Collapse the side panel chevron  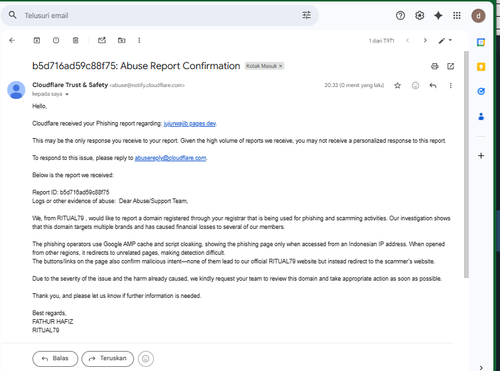tap(481, 367)
